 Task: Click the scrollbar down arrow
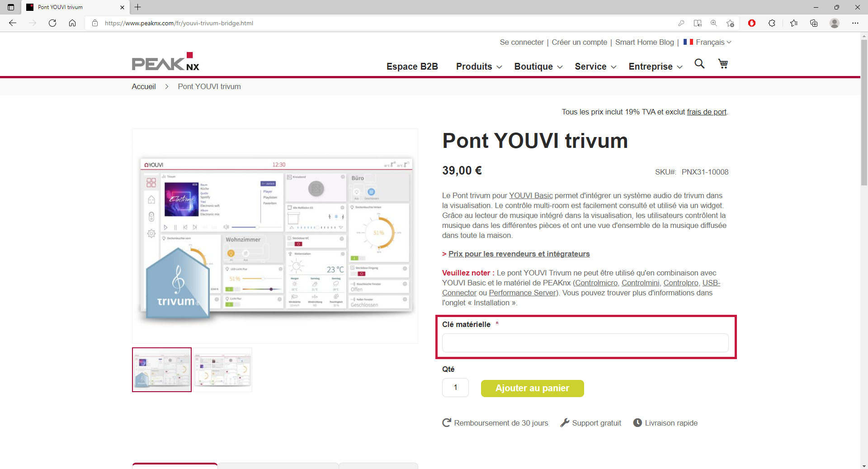click(864, 465)
